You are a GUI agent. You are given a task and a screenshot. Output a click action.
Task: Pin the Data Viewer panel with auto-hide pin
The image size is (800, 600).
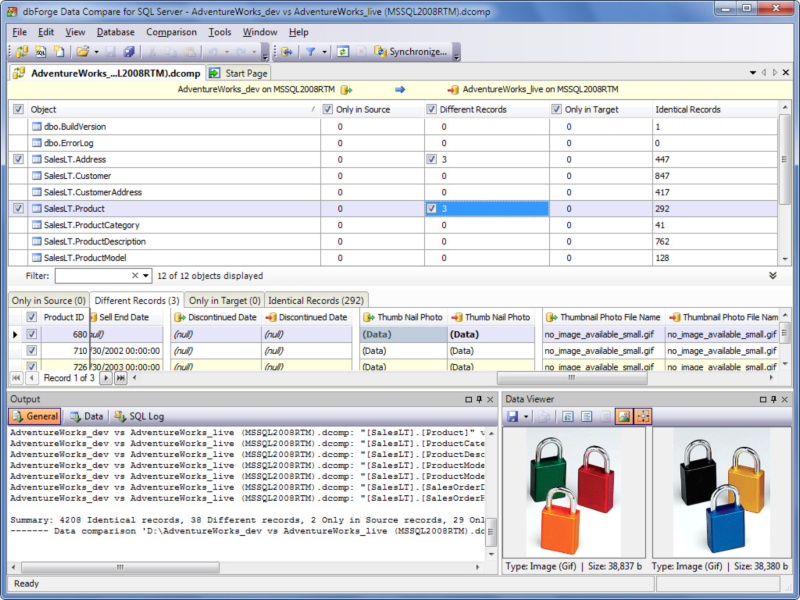[x=774, y=399]
